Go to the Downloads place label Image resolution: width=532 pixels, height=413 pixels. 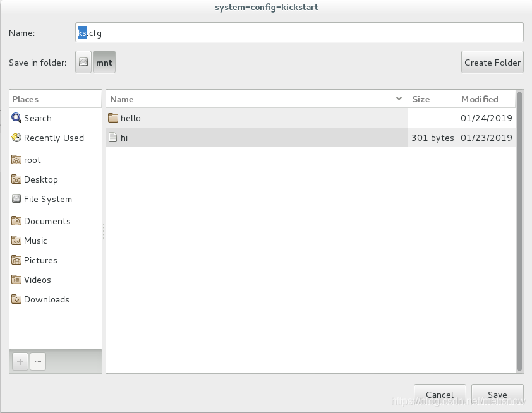pyautogui.click(x=47, y=299)
